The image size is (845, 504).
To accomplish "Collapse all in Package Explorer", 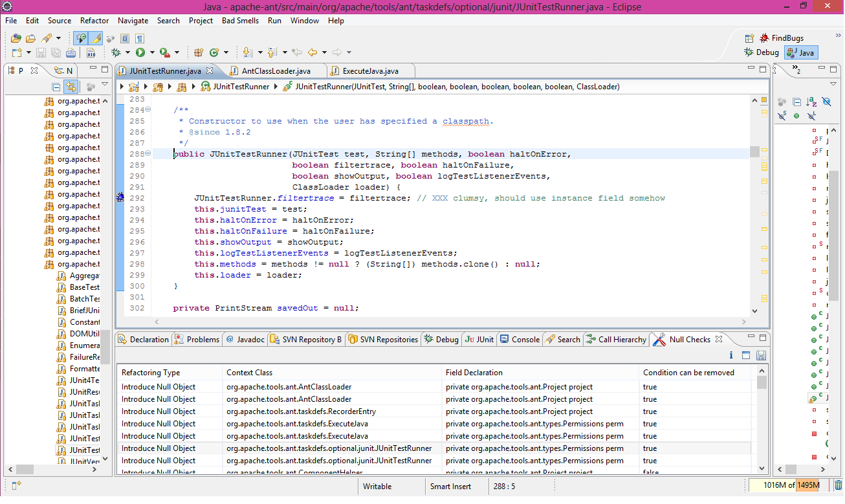I will tap(56, 87).
